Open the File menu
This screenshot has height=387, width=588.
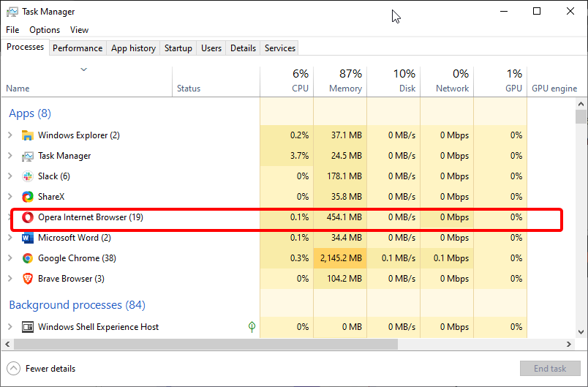[12, 30]
